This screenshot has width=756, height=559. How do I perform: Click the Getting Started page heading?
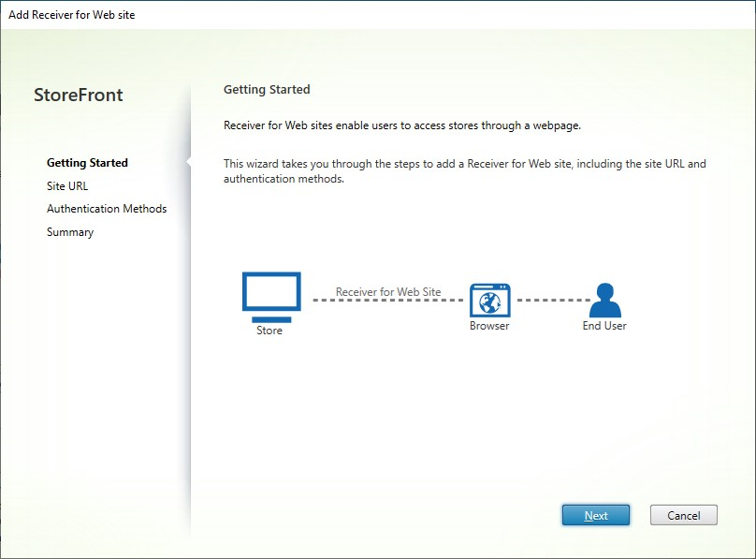click(267, 90)
